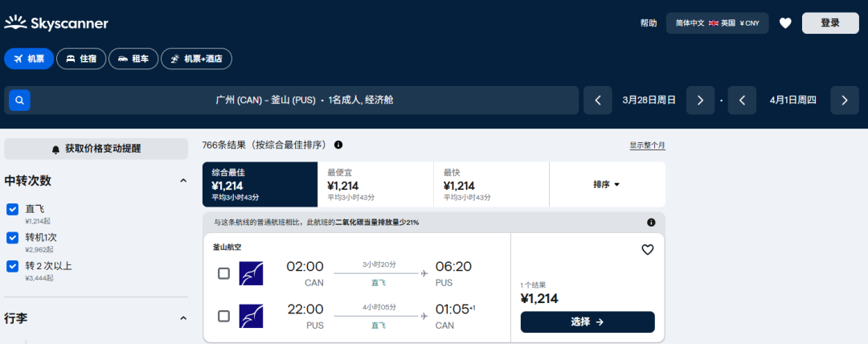Click the ¥1,214 price in result card
This screenshot has width=868, height=344.
tap(539, 299)
